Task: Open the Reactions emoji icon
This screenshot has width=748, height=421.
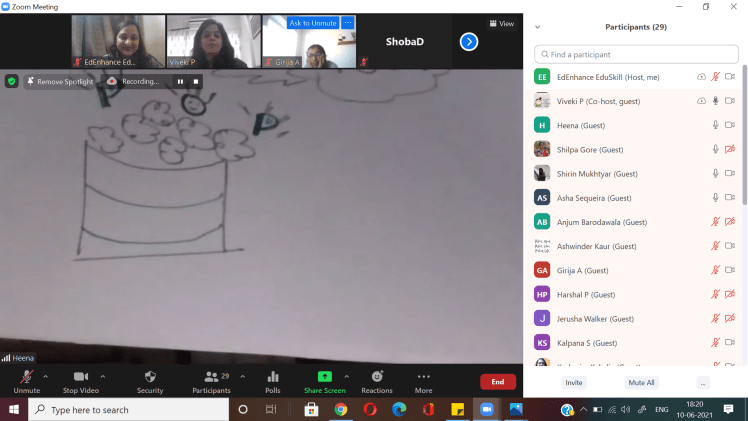Action: point(377,377)
